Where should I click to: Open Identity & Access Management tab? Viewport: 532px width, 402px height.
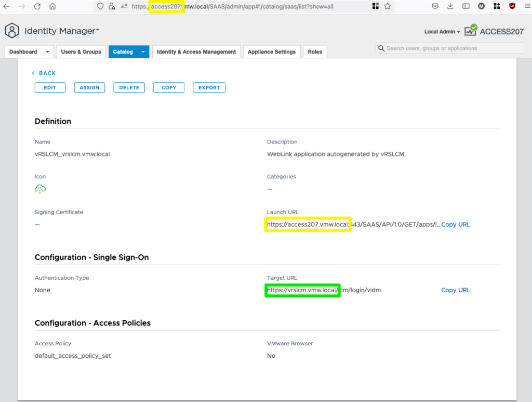[x=196, y=51]
